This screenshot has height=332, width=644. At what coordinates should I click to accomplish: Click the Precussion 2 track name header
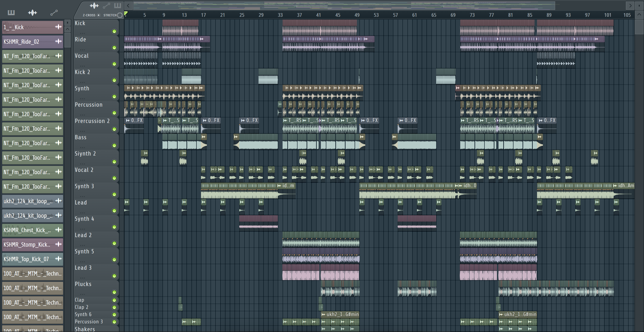point(96,125)
